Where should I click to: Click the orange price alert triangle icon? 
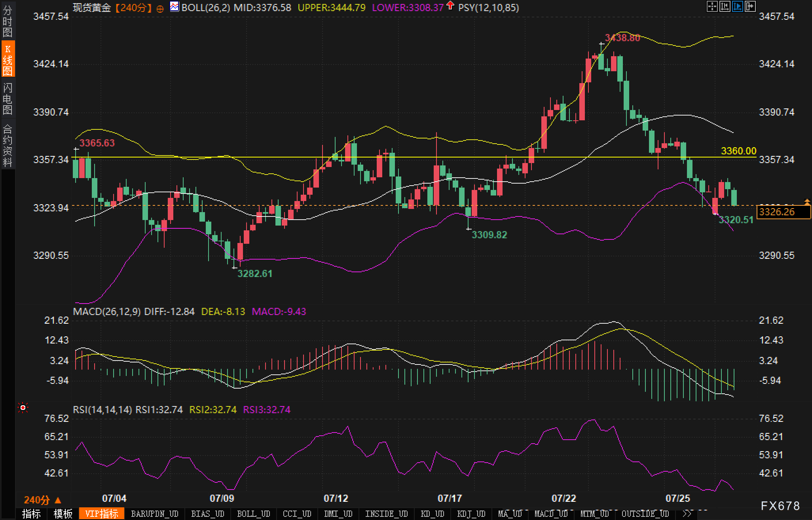807,202
